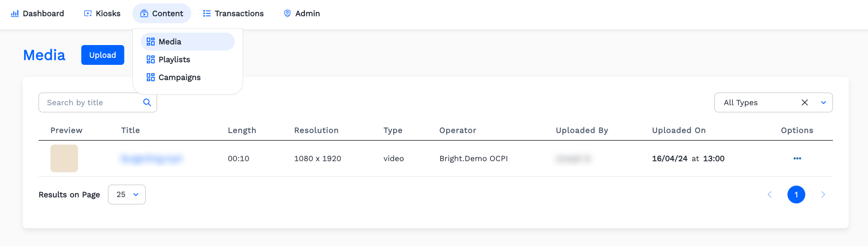Viewport: 868px width, 246px height.
Task: Toggle the Content navigation menu
Action: tap(162, 13)
